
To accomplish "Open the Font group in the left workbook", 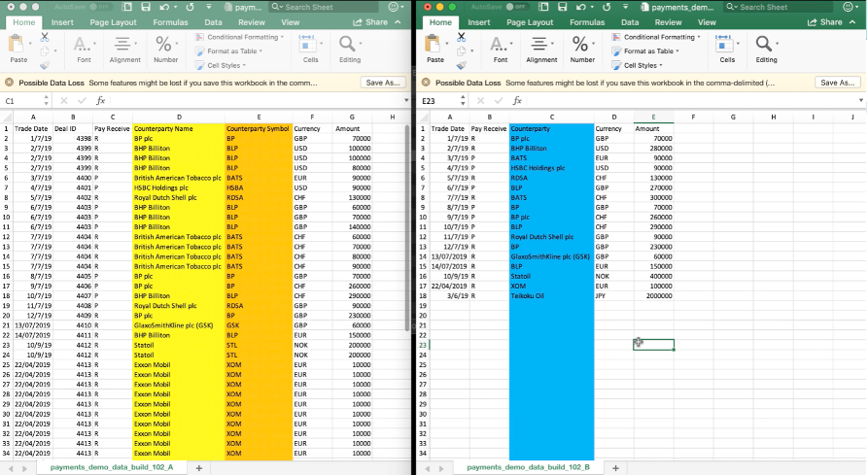I will click(84, 49).
